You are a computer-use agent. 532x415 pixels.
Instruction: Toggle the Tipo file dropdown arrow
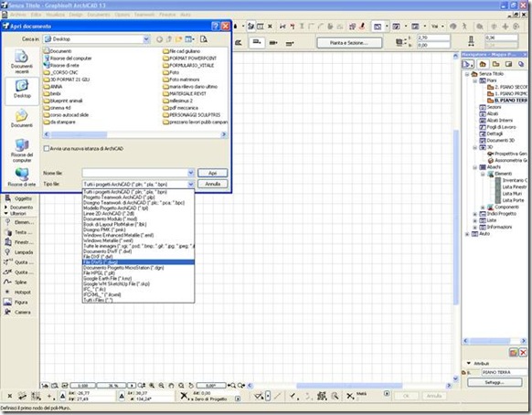tap(191, 184)
